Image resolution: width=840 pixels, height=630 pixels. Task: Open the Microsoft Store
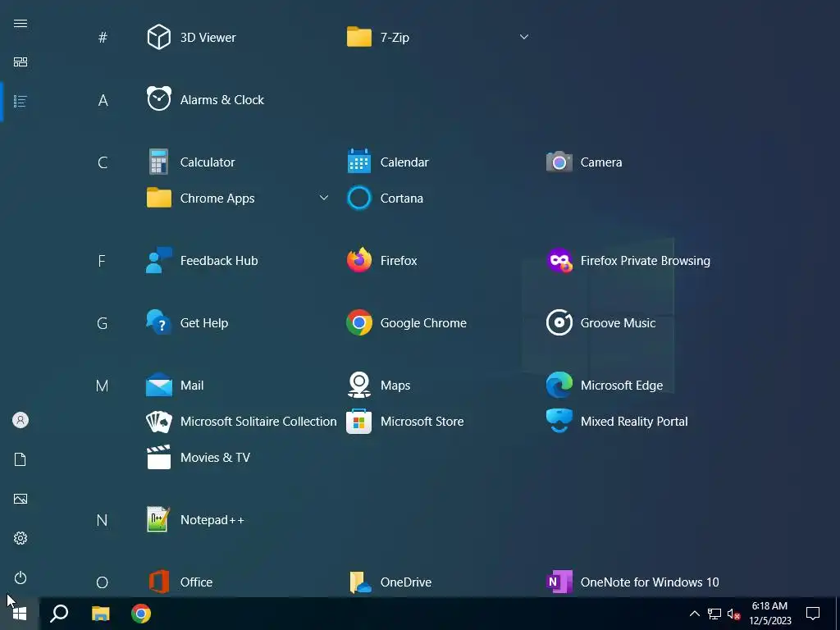click(x=405, y=421)
